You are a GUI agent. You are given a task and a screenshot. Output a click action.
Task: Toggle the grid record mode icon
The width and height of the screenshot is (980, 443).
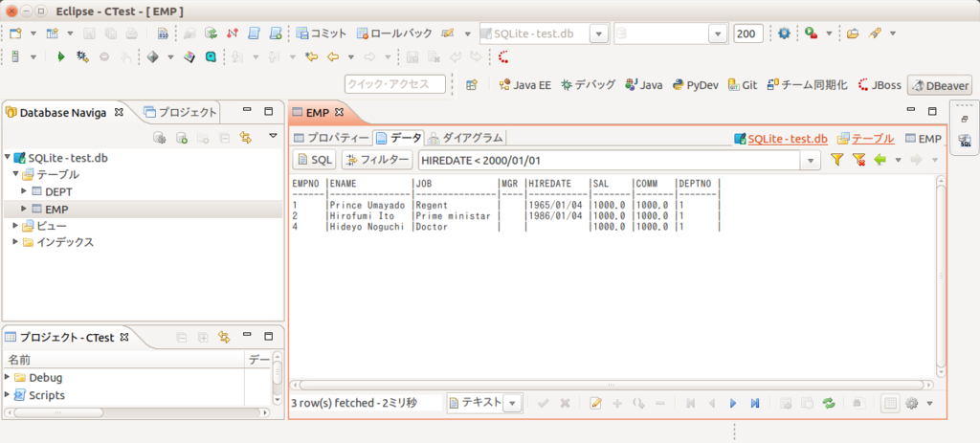coord(890,403)
